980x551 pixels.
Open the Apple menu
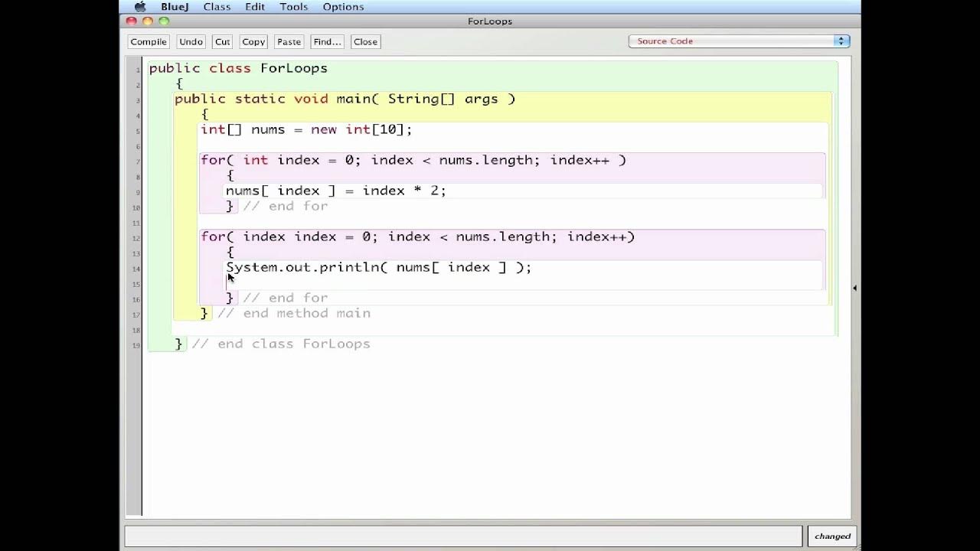[x=140, y=7]
